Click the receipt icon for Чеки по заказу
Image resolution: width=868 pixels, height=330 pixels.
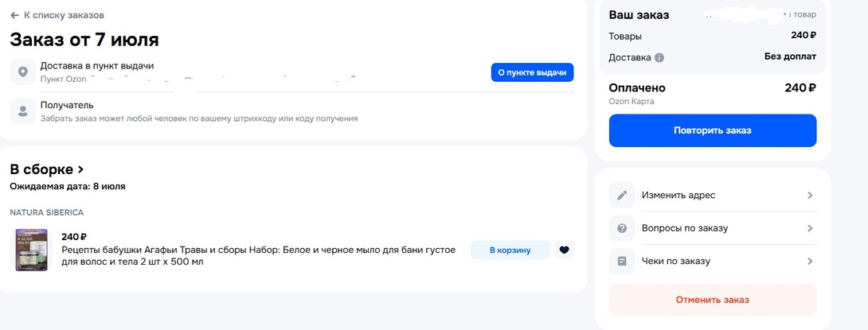coord(623,261)
